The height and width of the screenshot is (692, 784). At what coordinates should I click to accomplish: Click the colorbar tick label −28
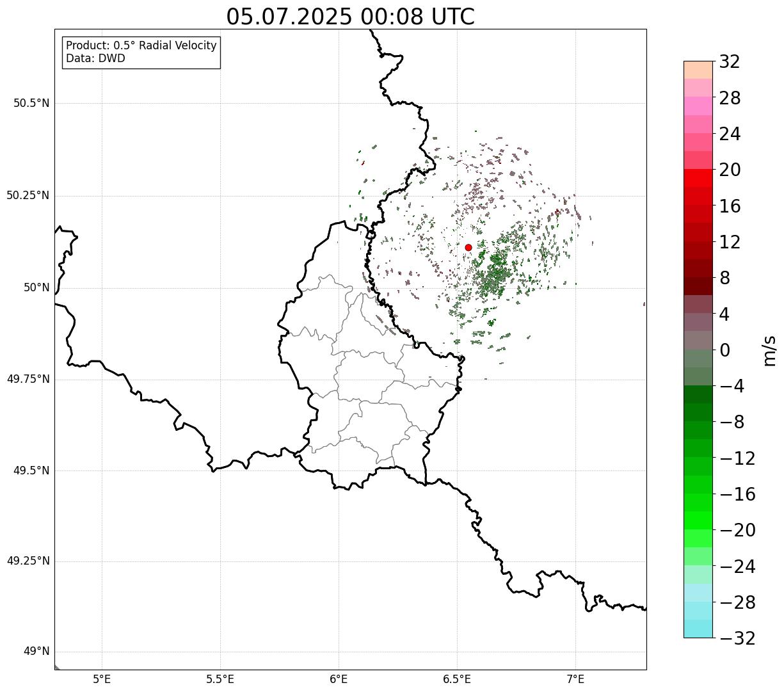(737, 602)
